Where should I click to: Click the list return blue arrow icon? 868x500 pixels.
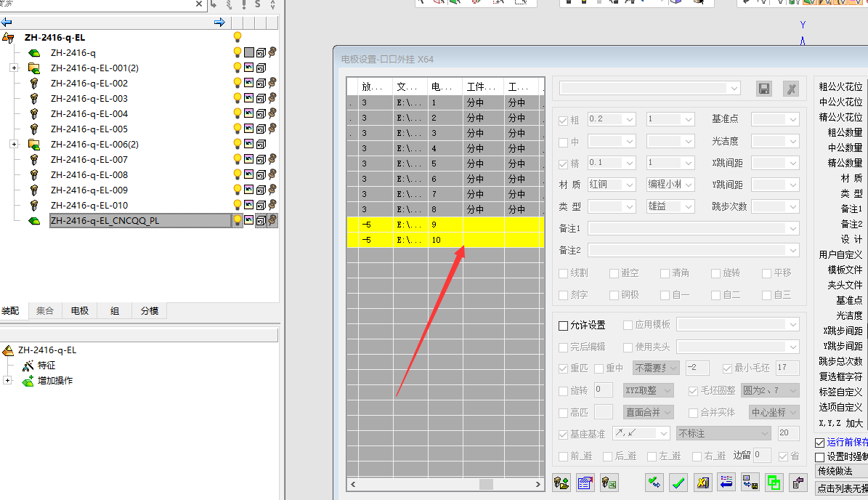coord(726,483)
